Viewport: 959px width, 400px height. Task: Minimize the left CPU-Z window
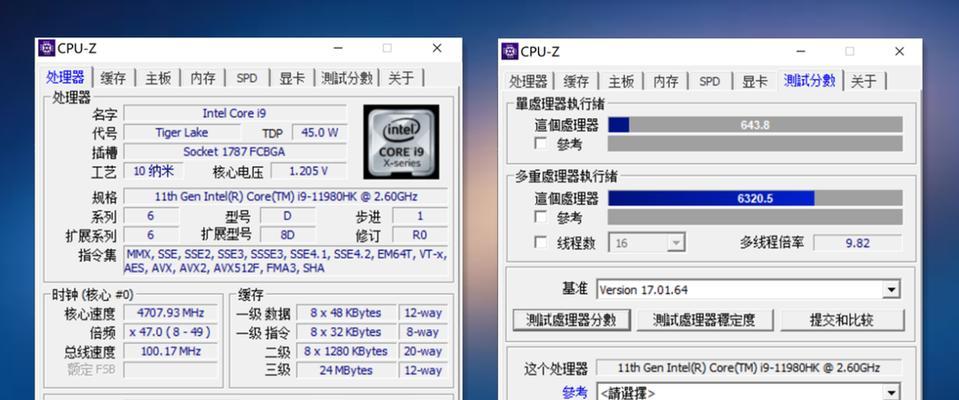(338, 48)
